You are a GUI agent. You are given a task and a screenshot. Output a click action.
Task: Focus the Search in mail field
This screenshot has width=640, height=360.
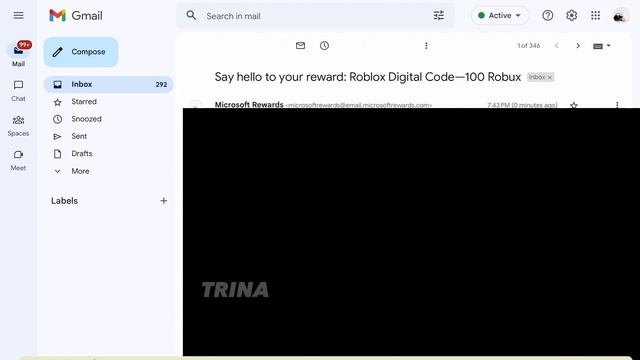pos(314,16)
